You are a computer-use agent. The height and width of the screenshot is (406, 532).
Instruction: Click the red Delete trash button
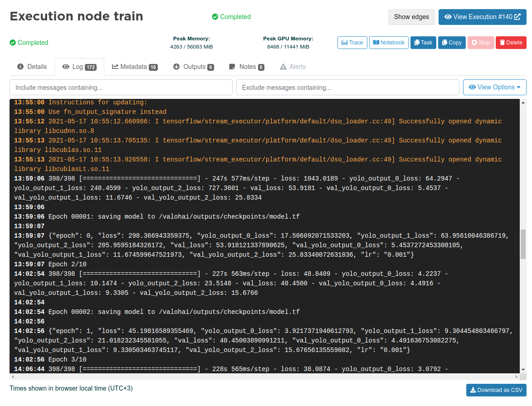tap(511, 43)
